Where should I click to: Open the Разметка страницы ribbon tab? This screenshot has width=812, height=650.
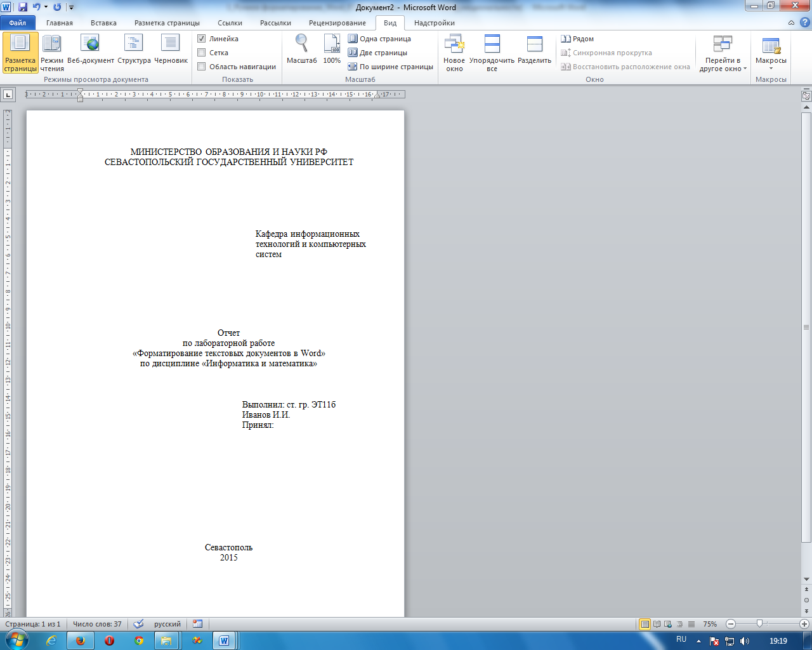coord(167,23)
